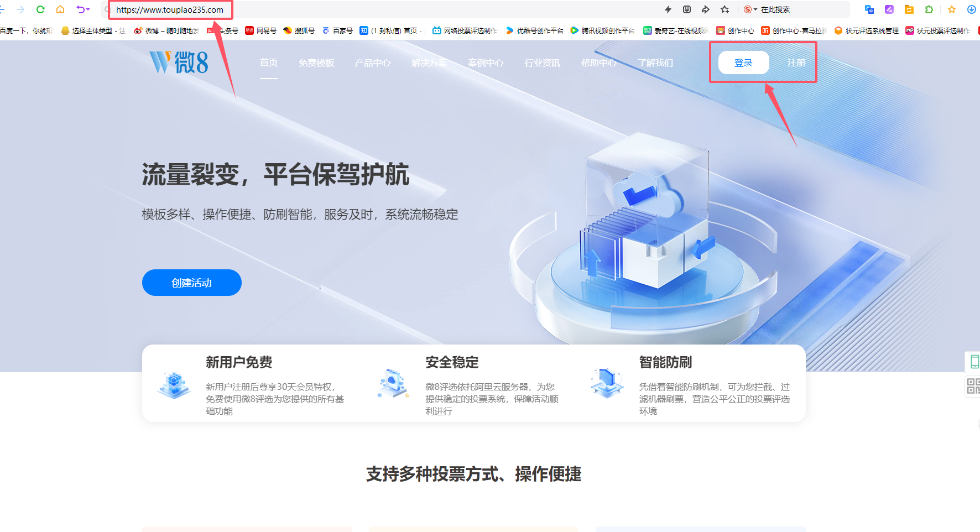Open the 搜狐号 bookmark
Image resolution: width=980 pixels, height=532 pixels.
(299, 30)
